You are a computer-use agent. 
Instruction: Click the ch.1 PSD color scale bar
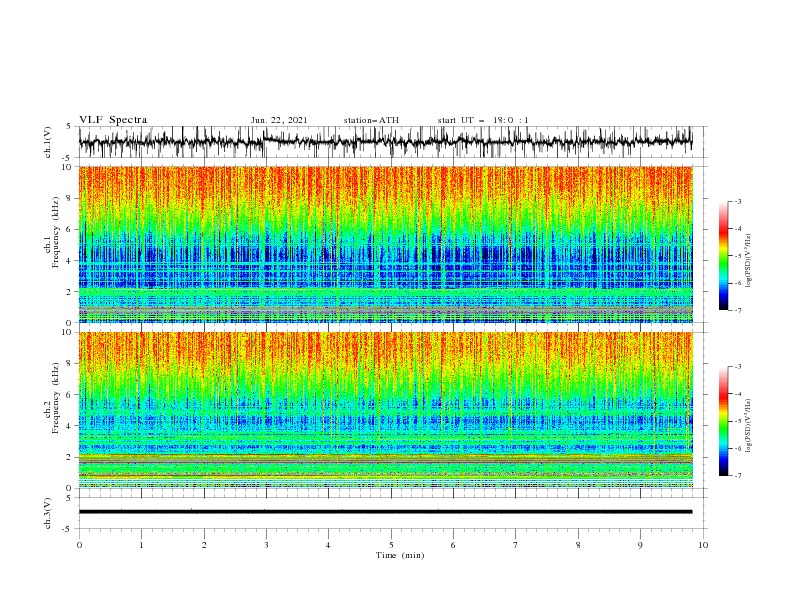[724, 256]
